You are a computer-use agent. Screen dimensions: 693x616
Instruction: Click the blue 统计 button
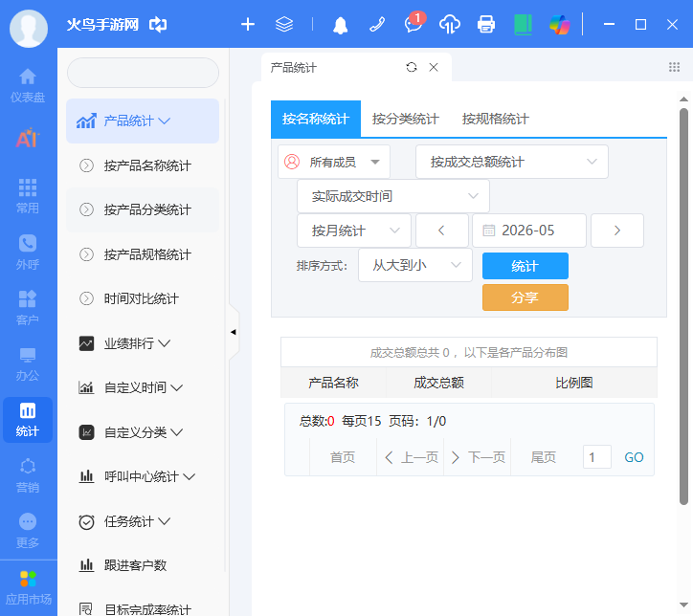[525, 266]
